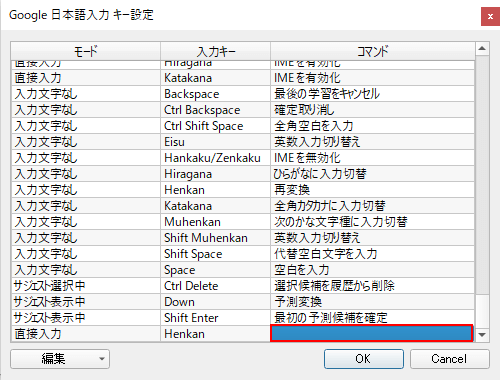The height and width of the screenshot is (380, 500).
Task: Click the 全角空白を入力 command cell
Action: pyautogui.click(x=372, y=126)
